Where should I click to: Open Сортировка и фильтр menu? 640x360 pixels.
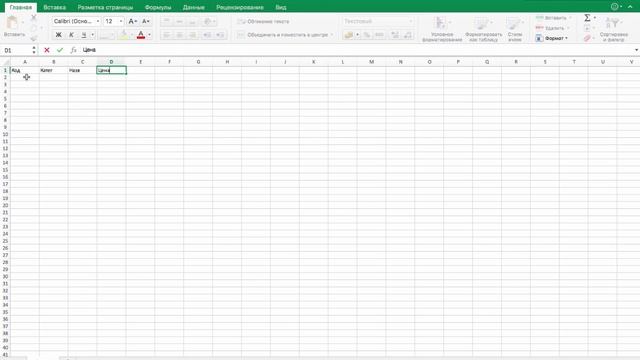[x=613, y=29]
